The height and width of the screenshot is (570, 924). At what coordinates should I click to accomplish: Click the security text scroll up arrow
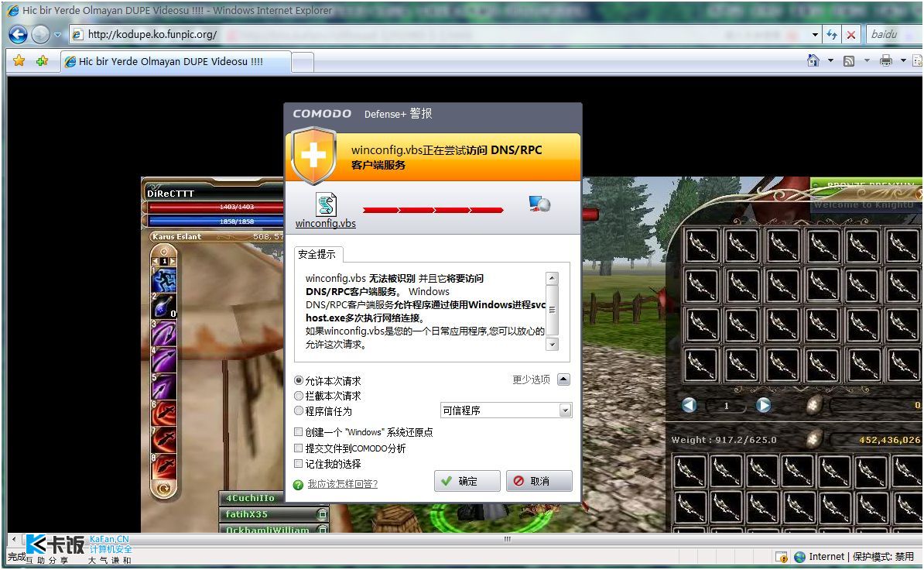click(x=553, y=279)
